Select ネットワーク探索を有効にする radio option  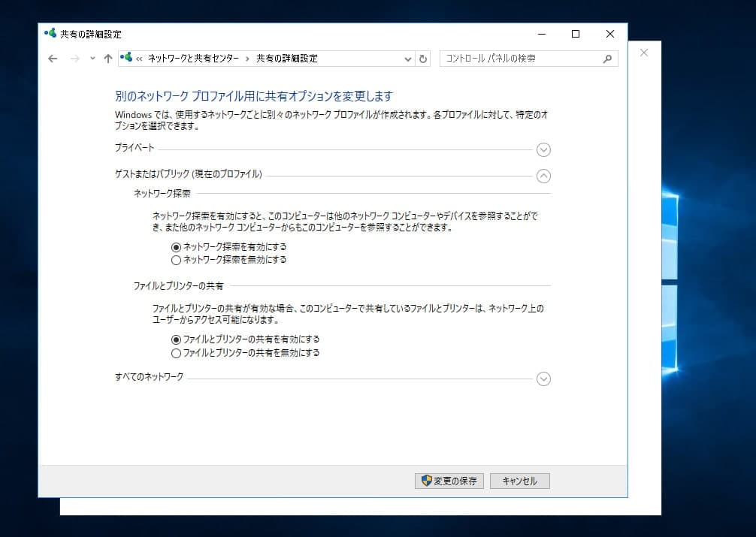click(177, 246)
